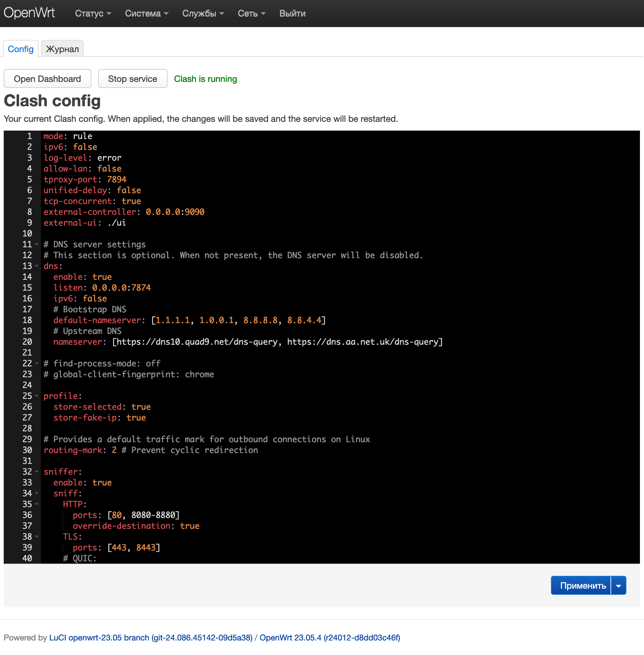Click the 'Clash is running' status text
Viewport: 644px width, 655px height.
pos(205,79)
